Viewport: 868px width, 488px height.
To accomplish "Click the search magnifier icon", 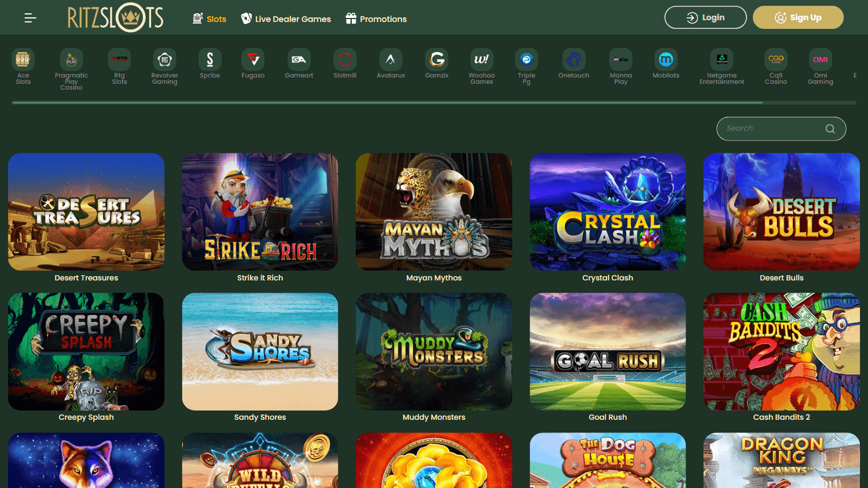I will [830, 128].
